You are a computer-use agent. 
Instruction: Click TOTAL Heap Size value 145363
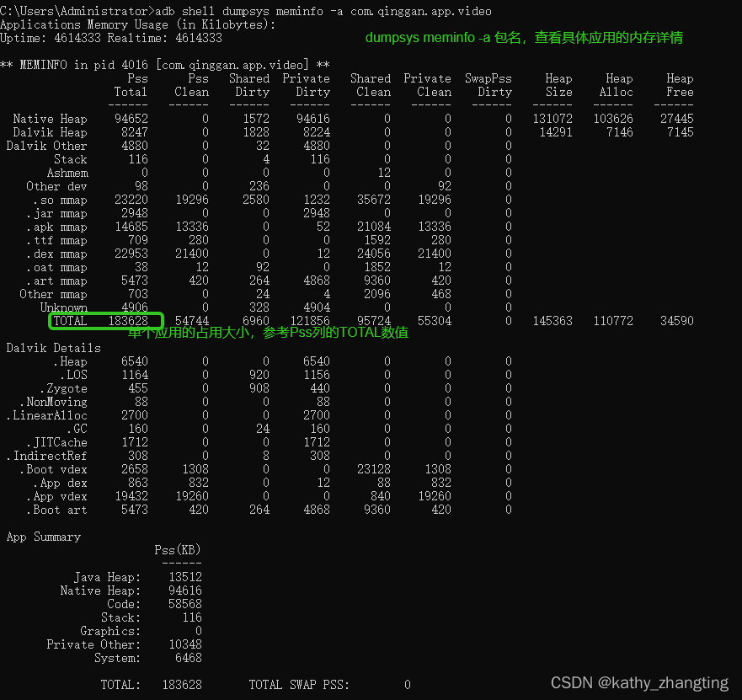point(552,321)
